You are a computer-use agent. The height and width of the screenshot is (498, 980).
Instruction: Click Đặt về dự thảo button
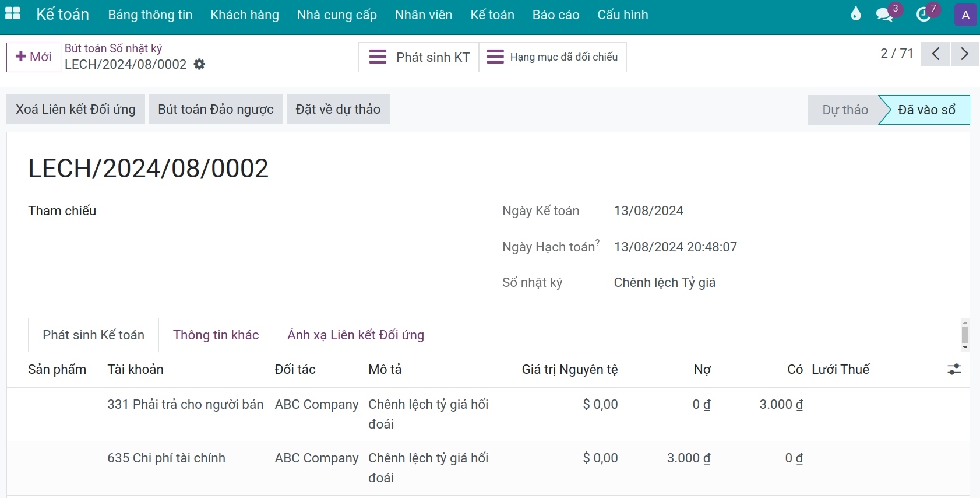(338, 110)
